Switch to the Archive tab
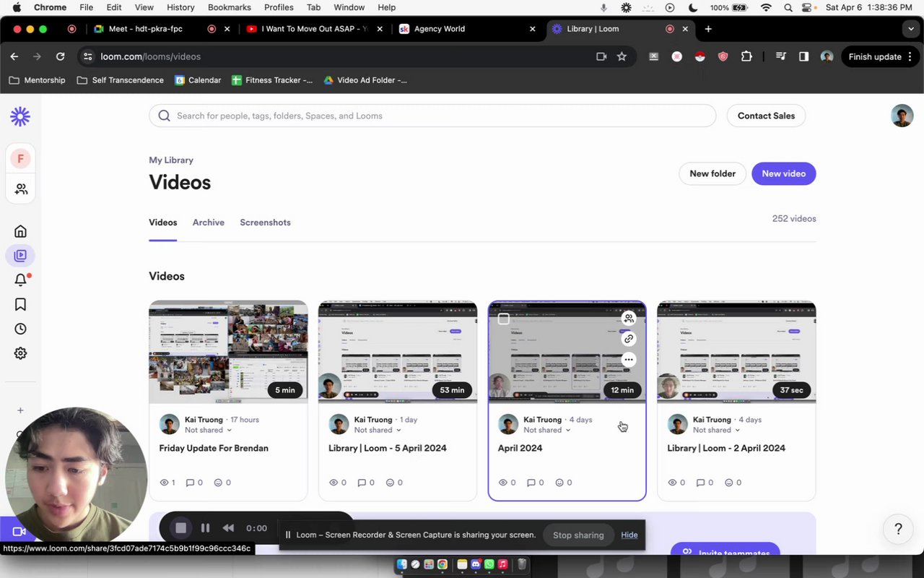Screen dimensions: 924x578 click(x=209, y=223)
